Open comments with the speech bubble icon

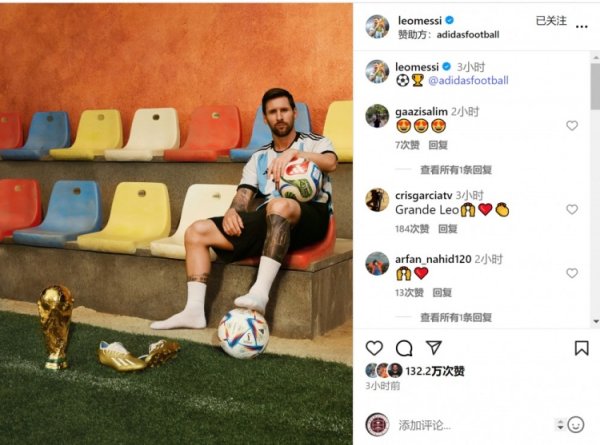coord(404,348)
